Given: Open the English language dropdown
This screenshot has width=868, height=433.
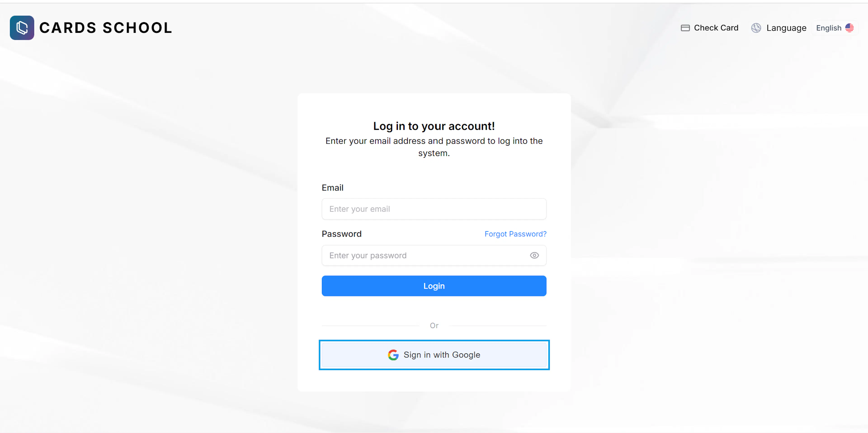Looking at the screenshot, I should click(835, 28).
